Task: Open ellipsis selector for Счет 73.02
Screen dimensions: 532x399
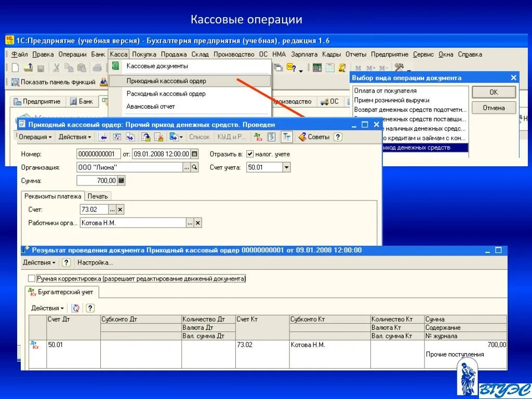Action: pyautogui.click(x=112, y=210)
